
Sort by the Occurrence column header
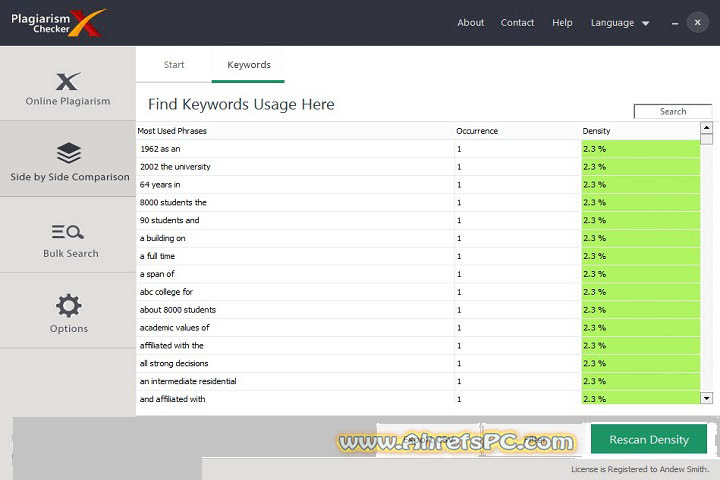[477, 131]
